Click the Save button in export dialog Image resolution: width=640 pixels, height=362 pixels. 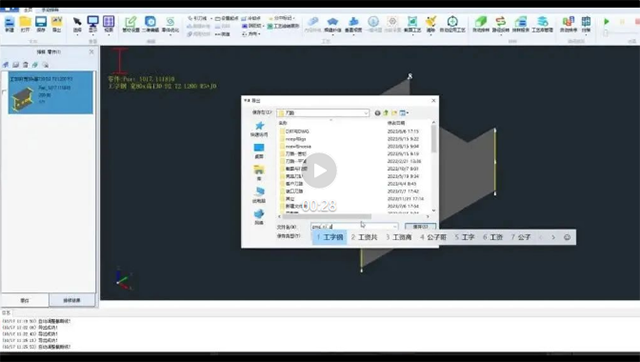(420, 227)
